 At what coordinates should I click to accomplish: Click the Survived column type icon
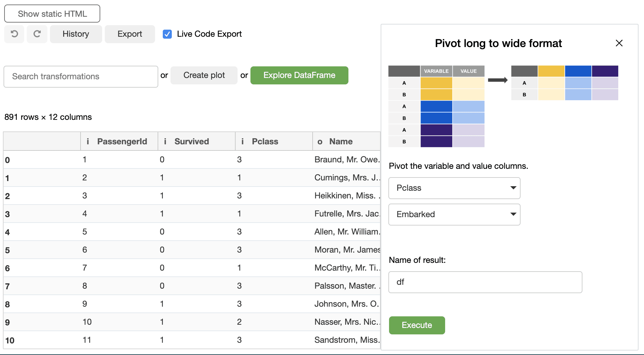(165, 141)
